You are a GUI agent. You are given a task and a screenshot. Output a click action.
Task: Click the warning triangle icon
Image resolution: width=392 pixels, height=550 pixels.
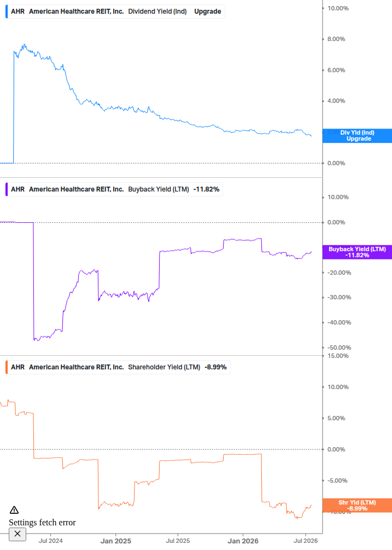coord(14,510)
